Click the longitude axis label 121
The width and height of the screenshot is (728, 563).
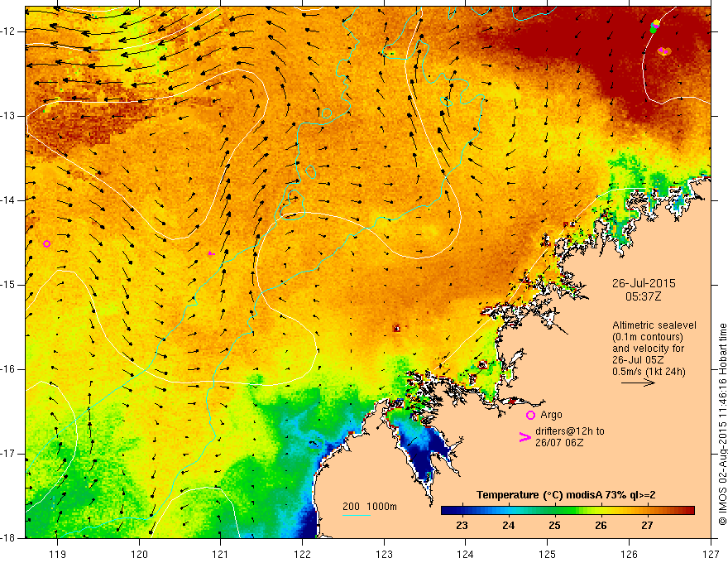coord(221,554)
